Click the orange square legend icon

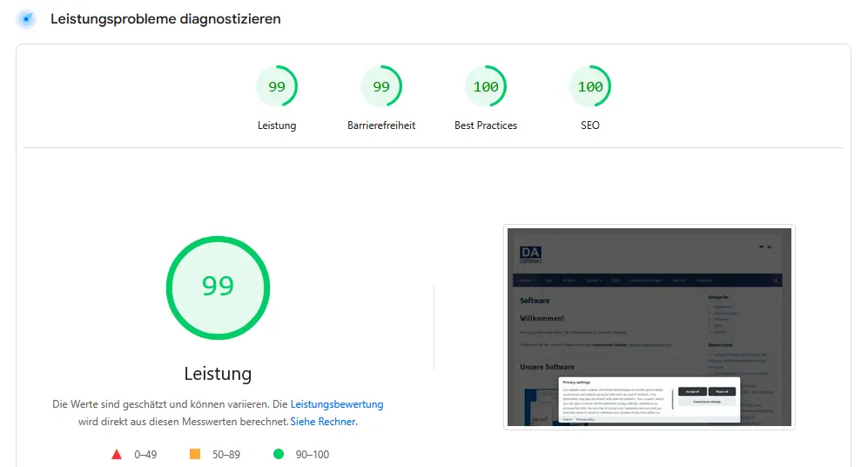[x=195, y=454]
